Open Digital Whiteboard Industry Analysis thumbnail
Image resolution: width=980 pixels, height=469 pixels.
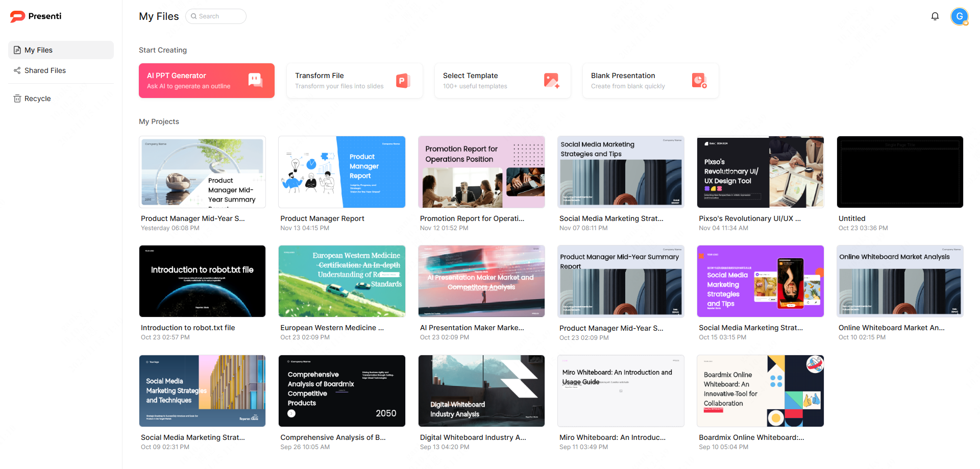[x=481, y=391]
